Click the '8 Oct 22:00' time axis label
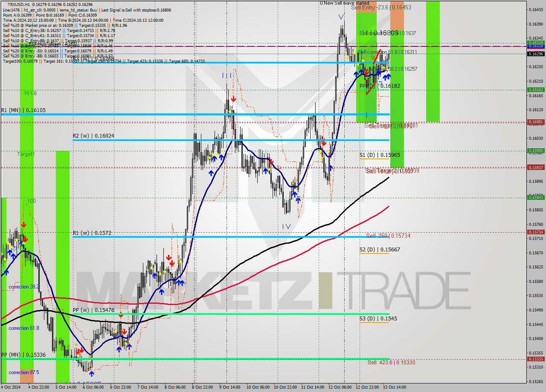This screenshot has height=392, width=546. click(202, 387)
